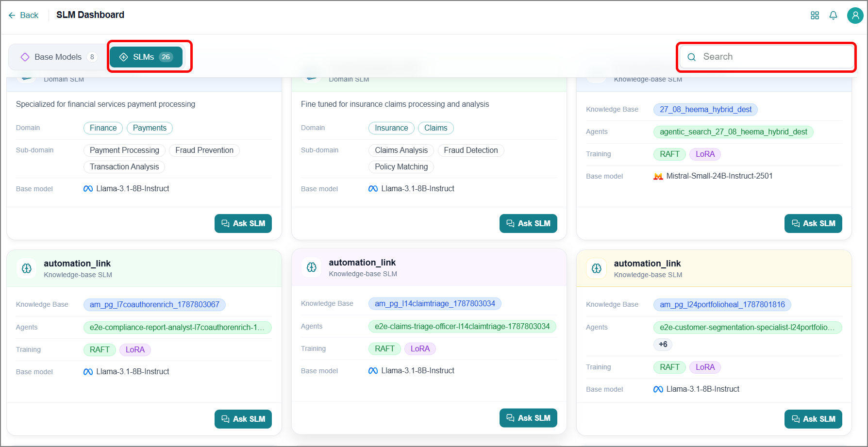The image size is (868, 447).
Task: Go back using the Back arrow
Action: pyautogui.click(x=23, y=15)
